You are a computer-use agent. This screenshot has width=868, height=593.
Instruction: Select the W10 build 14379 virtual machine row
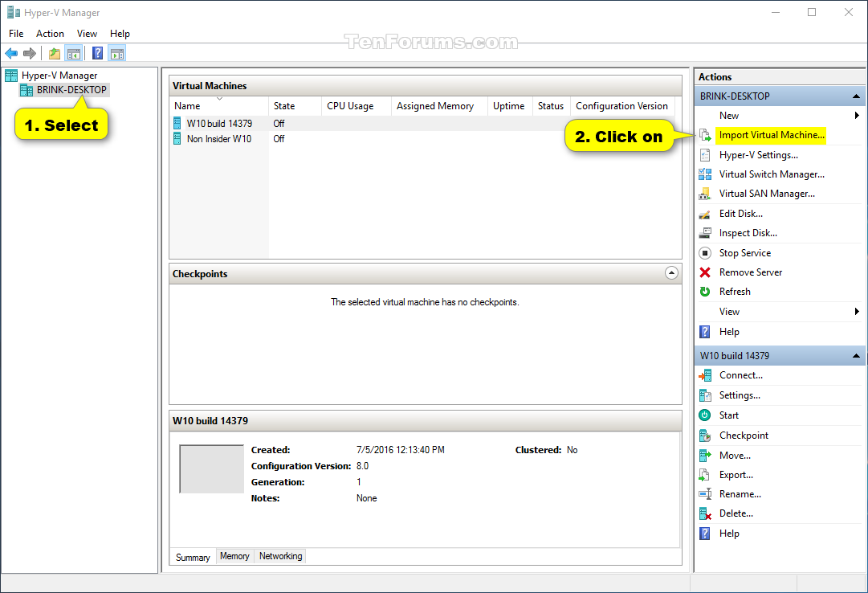(x=425, y=124)
